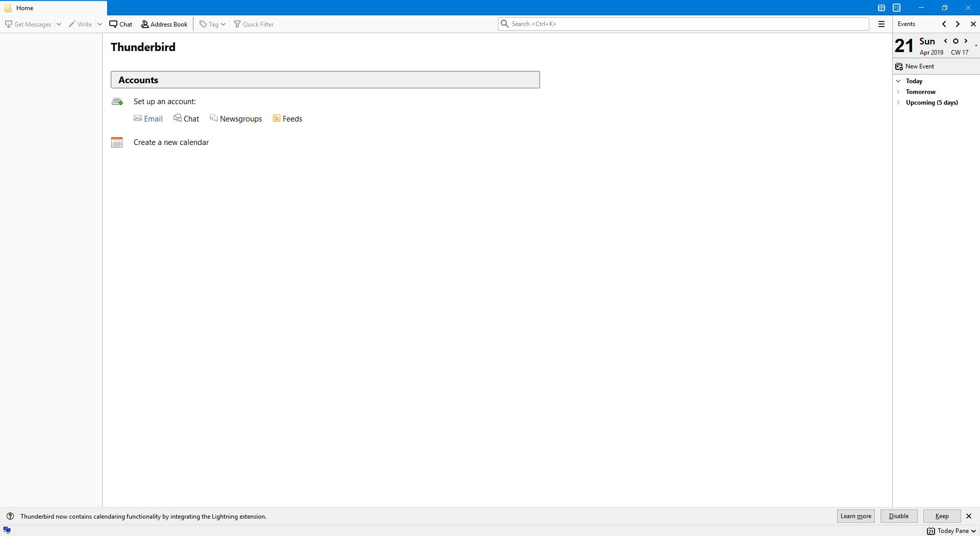The image size is (980, 536).
Task: Dismiss the Lightning notification bar
Action: (969, 516)
